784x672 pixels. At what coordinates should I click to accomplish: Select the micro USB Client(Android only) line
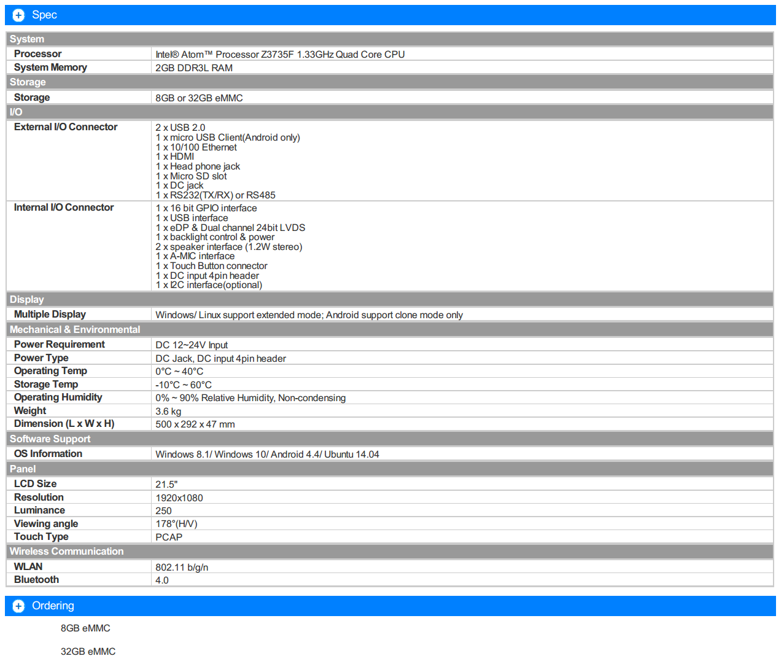[x=228, y=138]
